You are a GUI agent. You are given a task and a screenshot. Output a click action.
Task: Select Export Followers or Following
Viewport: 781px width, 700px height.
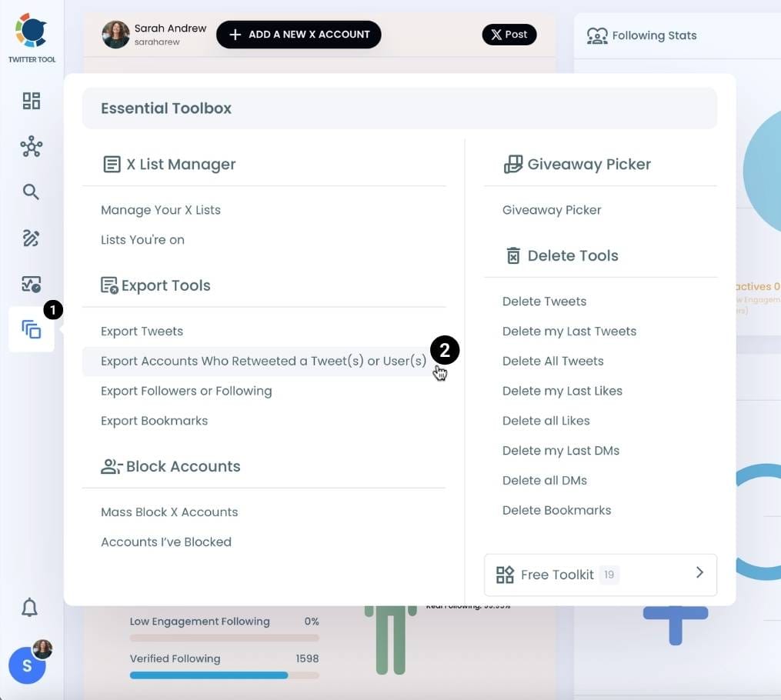[186, 391]
